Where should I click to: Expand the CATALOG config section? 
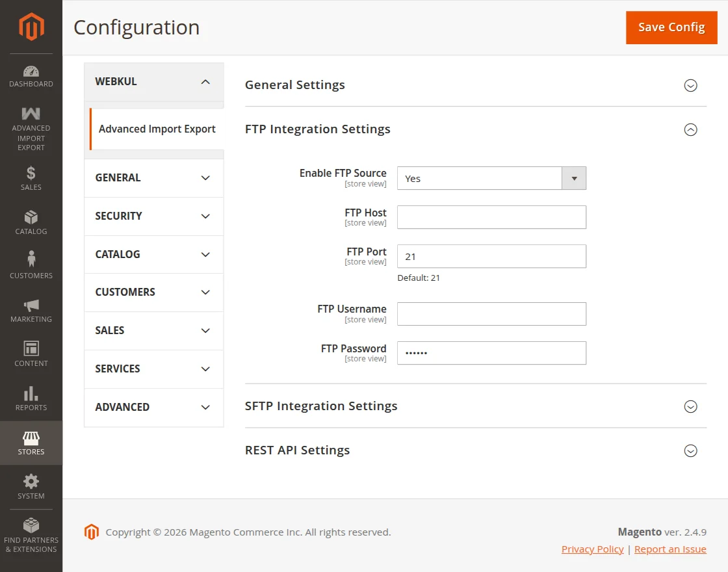click(154, 254)
